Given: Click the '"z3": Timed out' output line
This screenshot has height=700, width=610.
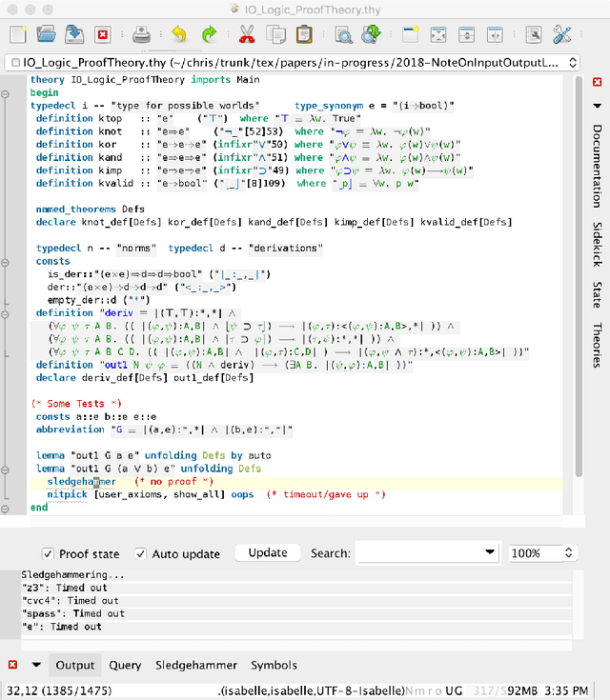Looking at the screenshot, I should [65, 588].
